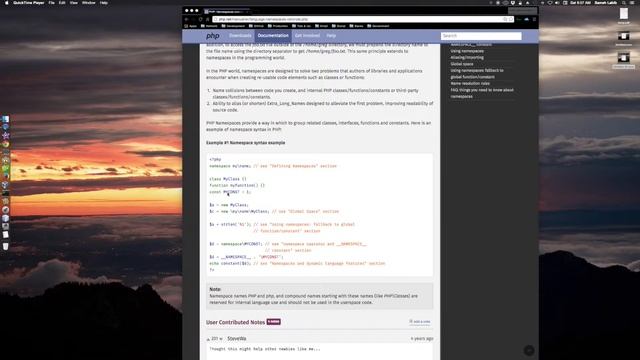Viewport: 640px width, 360px height.
Task: Click the menu bar clock
Action: click(x=580, y=3)
